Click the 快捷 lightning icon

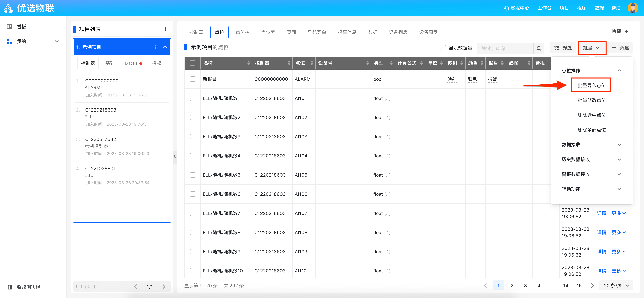[627, 31]
